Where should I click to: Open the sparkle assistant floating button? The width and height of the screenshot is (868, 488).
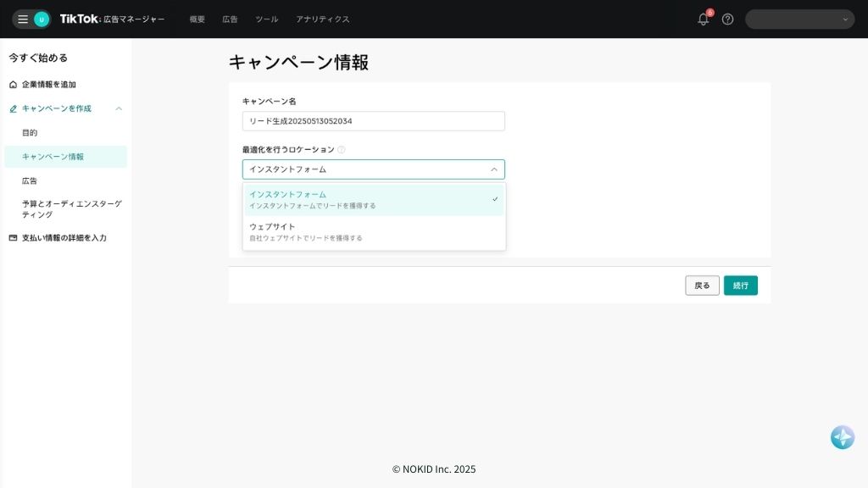click(843, 437)
